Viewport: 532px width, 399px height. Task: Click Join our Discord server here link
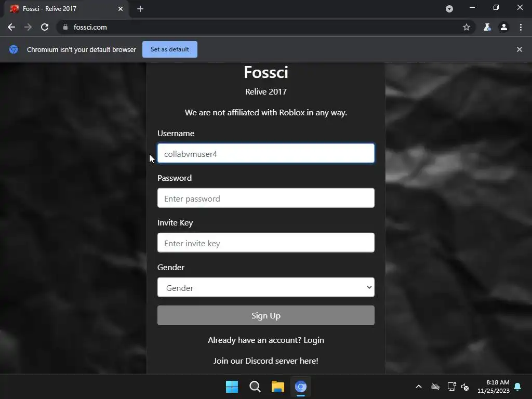[265, 361]
